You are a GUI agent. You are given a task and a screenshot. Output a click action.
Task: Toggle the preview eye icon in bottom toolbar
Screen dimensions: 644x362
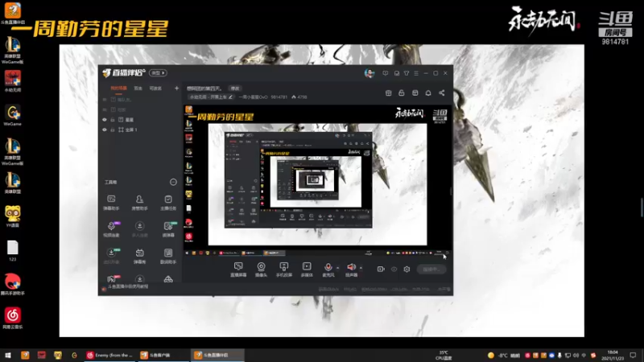(394, 269)
